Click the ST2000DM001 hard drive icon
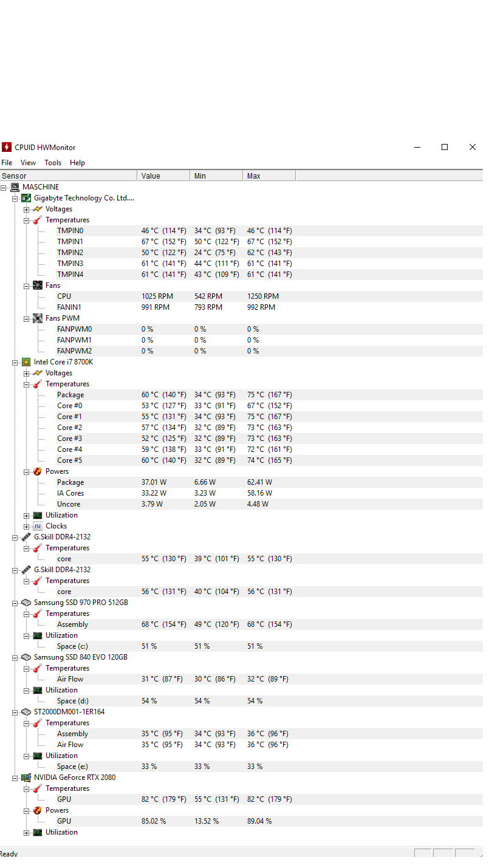This screenshot has height=868, width=489. pos(26,712)
